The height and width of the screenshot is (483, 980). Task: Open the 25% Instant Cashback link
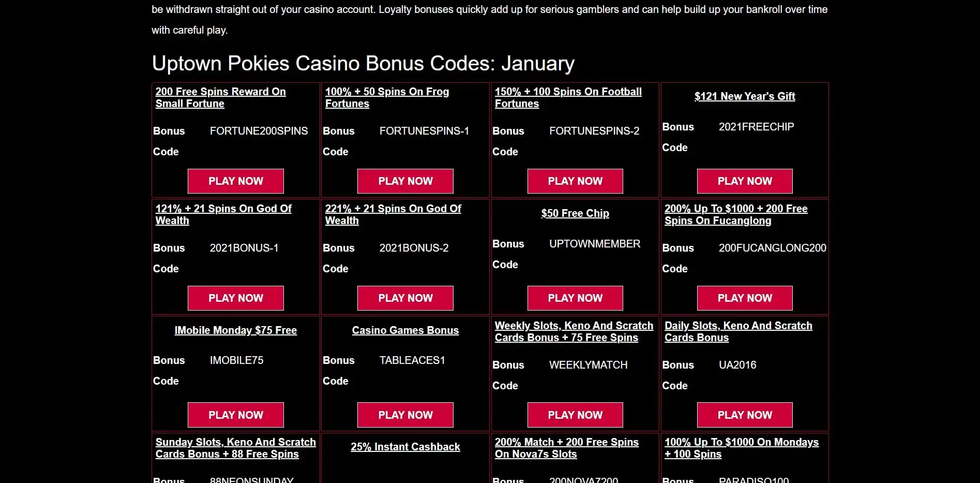405,447
